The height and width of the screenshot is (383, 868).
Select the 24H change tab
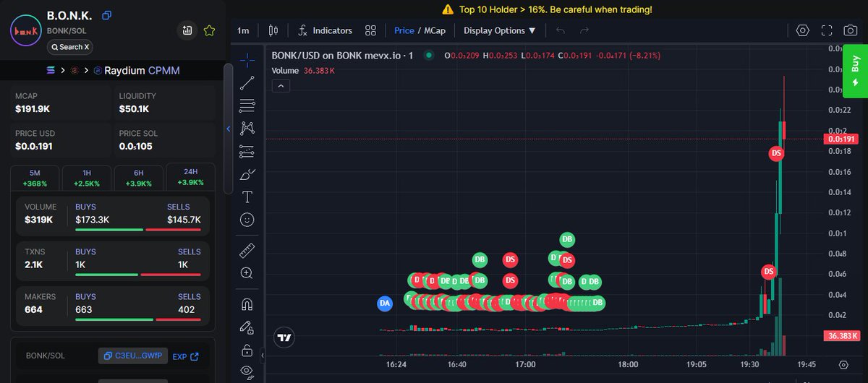[x=190, y=177]
